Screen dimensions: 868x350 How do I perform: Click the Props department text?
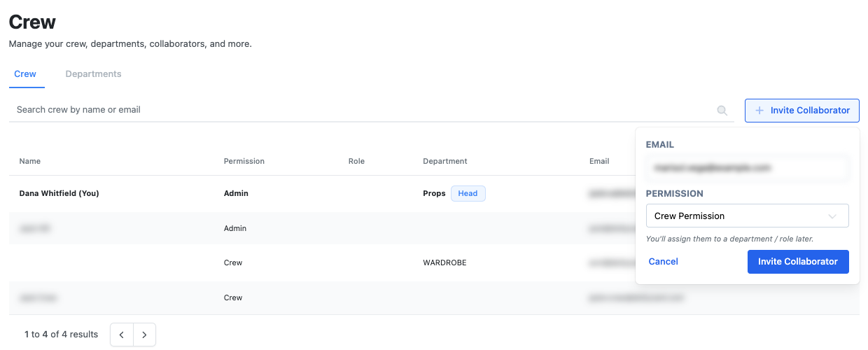[434, 194]
